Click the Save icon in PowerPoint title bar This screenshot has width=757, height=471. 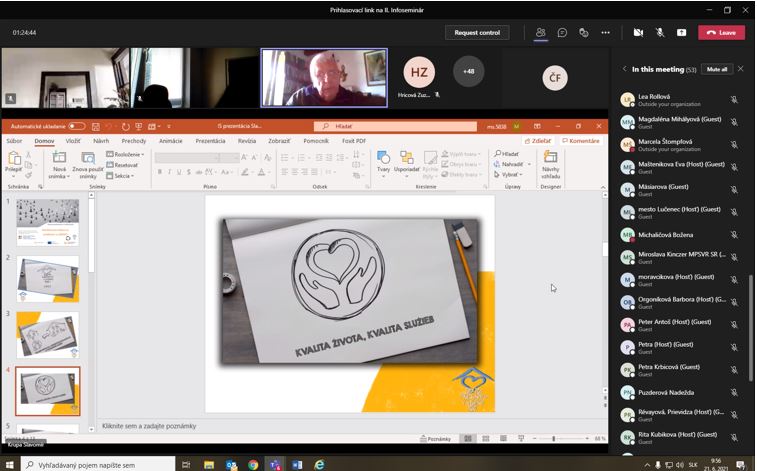coord(96,126)
